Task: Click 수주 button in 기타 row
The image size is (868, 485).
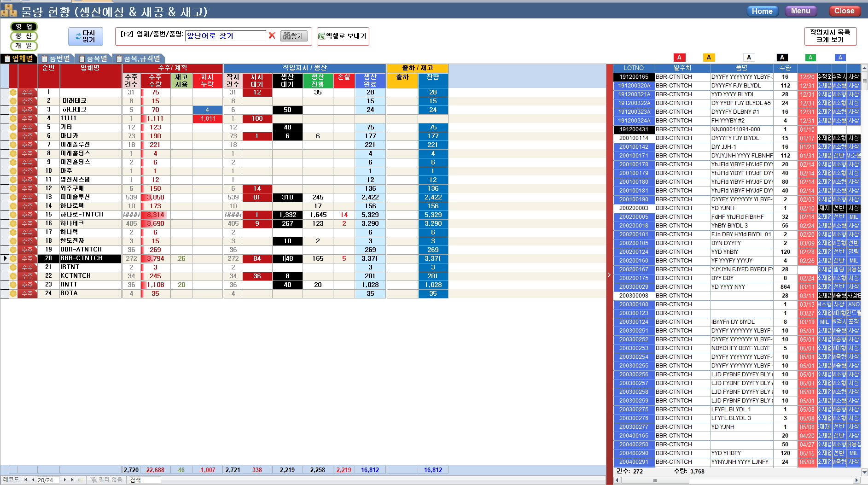Action: coord(27,127)
